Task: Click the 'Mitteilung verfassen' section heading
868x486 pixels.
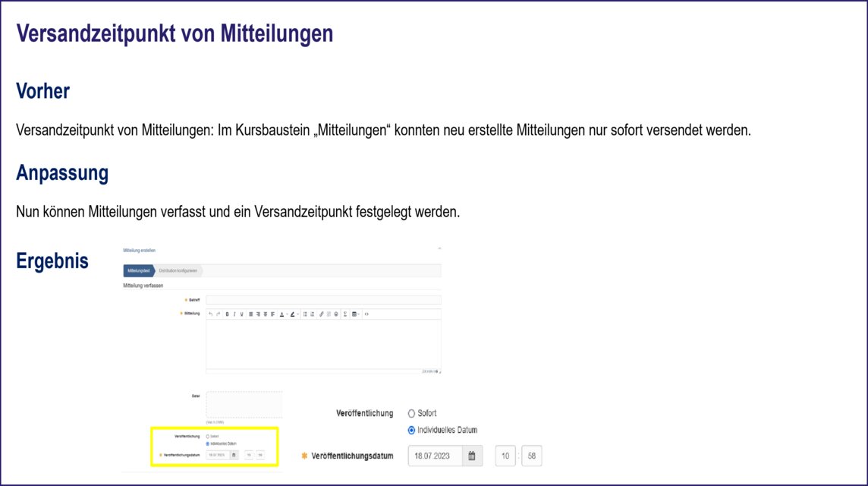Action: [143, 286]
